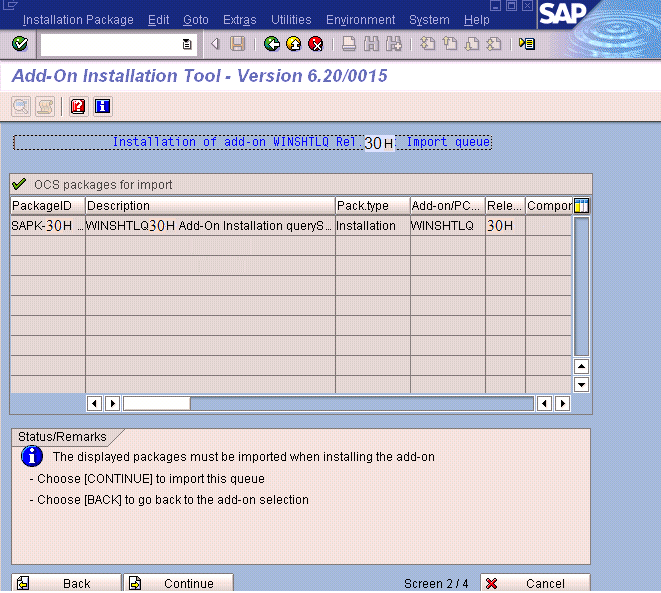The width and height of the screenshot is (661, 593).
Task: Click the WINSHTLQ add-on cell
Action: (x=448, y=226)
